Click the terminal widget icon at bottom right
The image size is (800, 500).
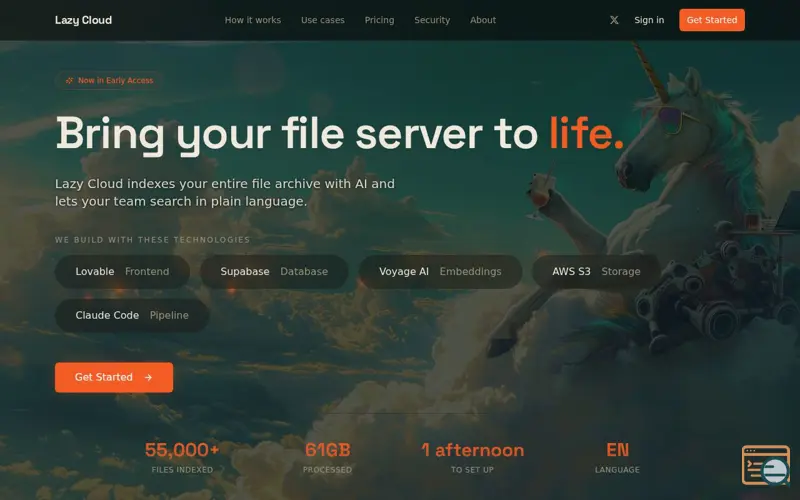[x=766, y=465]
